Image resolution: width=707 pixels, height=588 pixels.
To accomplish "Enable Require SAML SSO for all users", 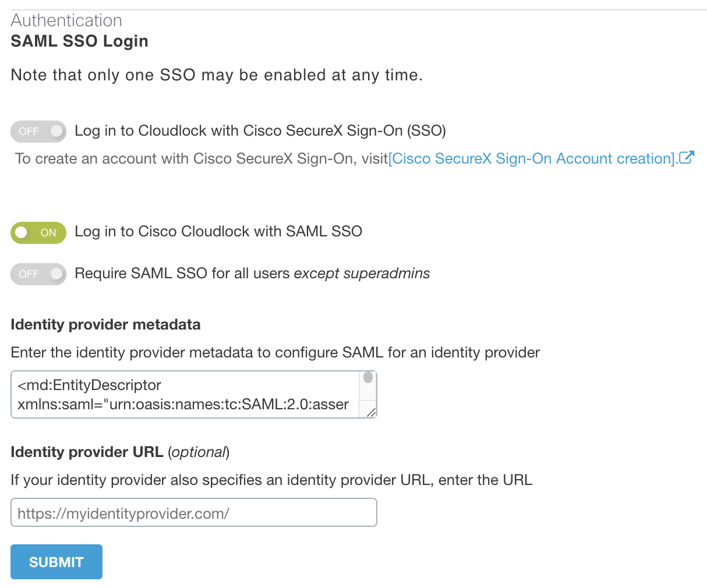I will click(38, 274).
